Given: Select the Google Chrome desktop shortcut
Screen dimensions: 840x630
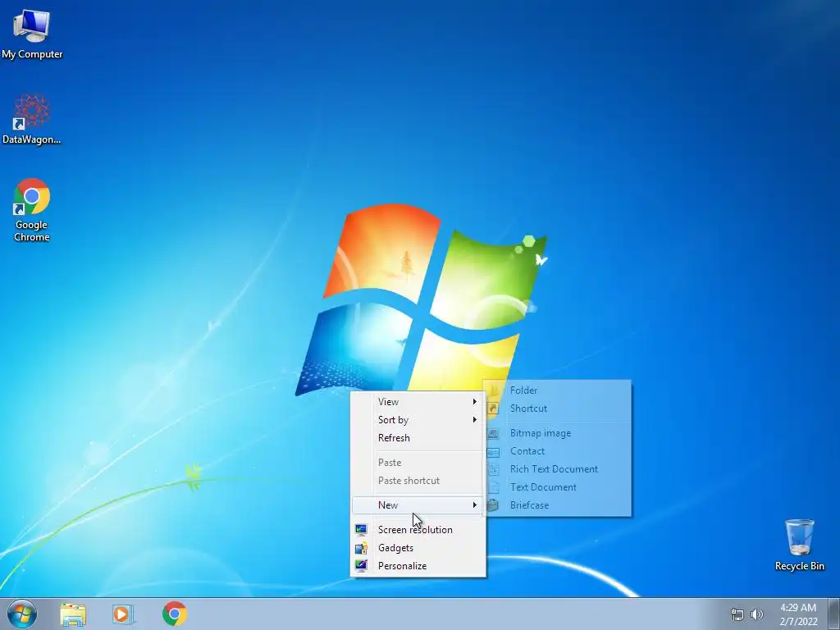Looking at the screenshot, I should [32, 210].
